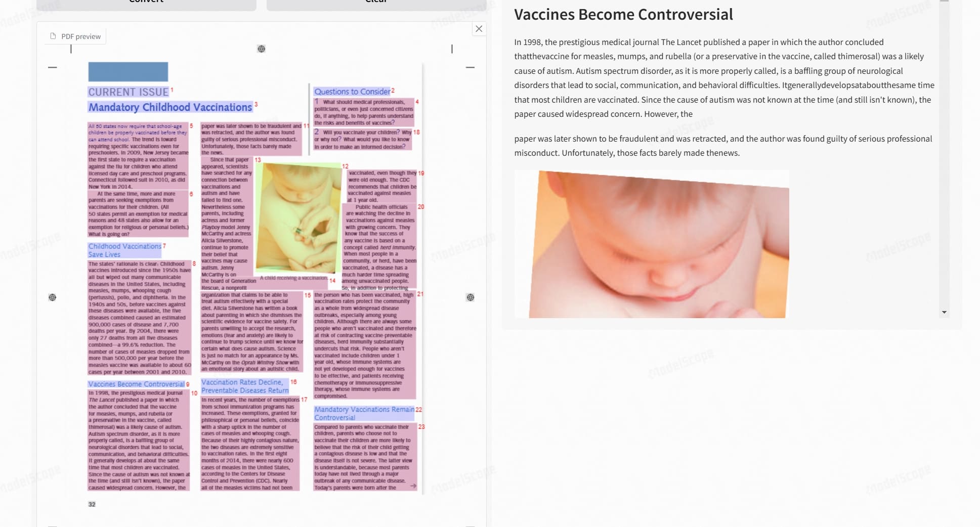
Task: Click the blue rectangle above 'CURRENT ISSUE'
Action: click(128, 72)
